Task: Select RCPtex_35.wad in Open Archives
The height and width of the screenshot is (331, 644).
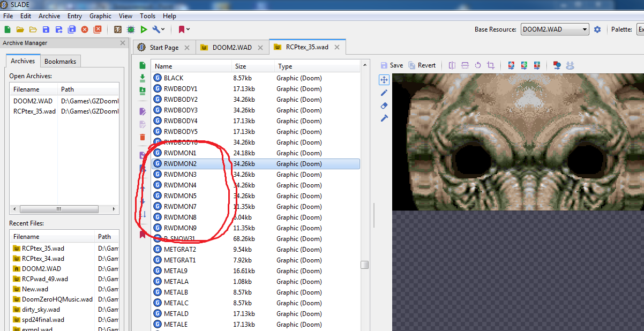Action: pos(64,111)
